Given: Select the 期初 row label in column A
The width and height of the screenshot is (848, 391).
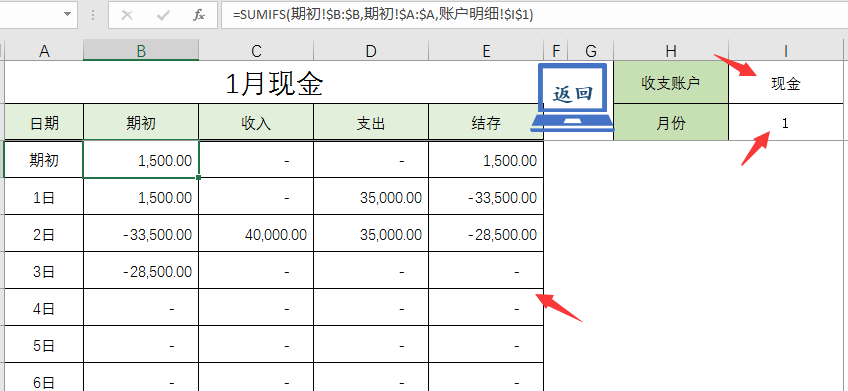Looking at the screenshot, I should coord(44,160).
